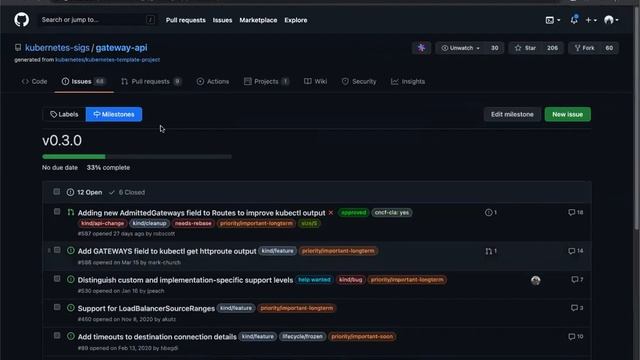Create a New issue
The image size is (640, 360).
pos(567,114)
